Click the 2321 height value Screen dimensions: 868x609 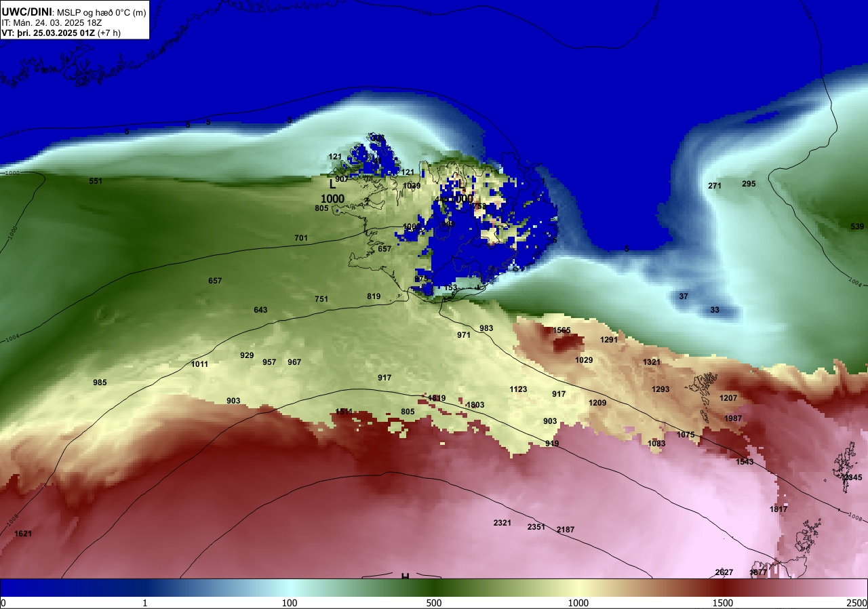(x=502, y=523)
